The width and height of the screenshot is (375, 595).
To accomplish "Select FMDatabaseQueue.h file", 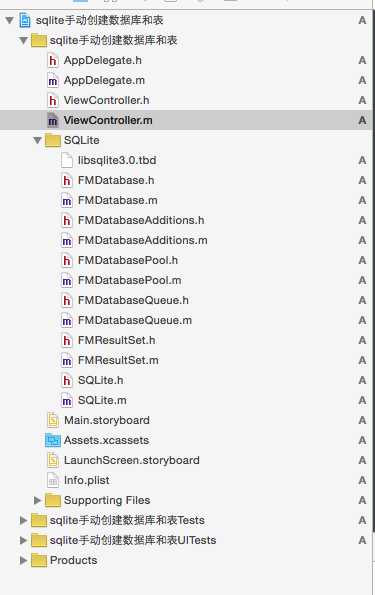I will click(x=133, y=301).
